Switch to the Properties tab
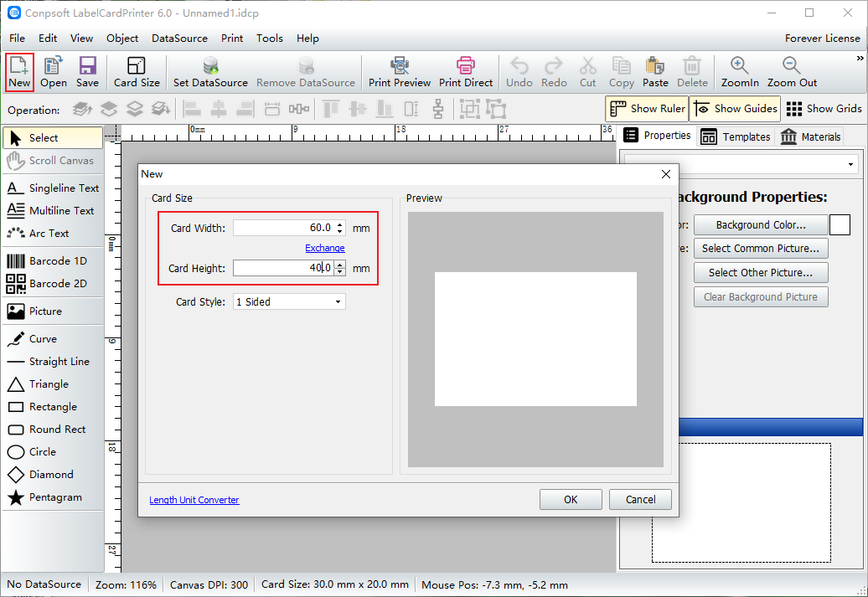The height and width of the screenshot is (597, 868). (658, 136)
